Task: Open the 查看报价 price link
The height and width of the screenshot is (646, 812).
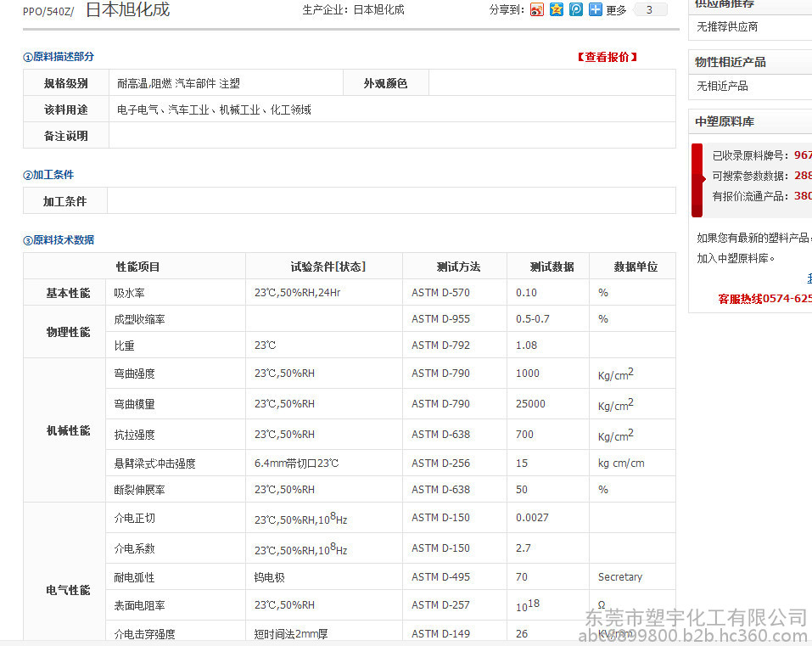Action: [608, 57]
